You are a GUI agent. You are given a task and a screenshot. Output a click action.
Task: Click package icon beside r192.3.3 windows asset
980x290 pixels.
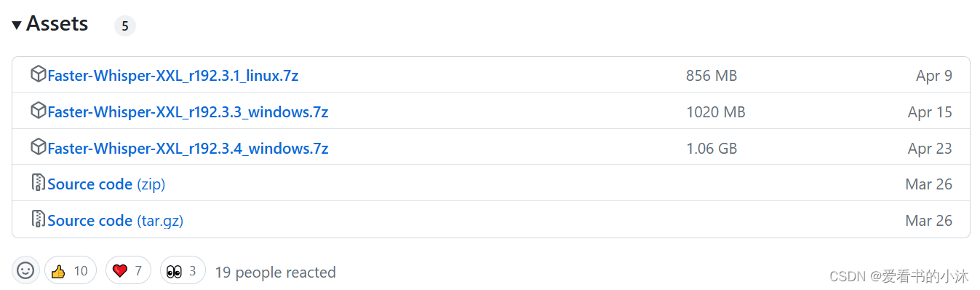38,111
